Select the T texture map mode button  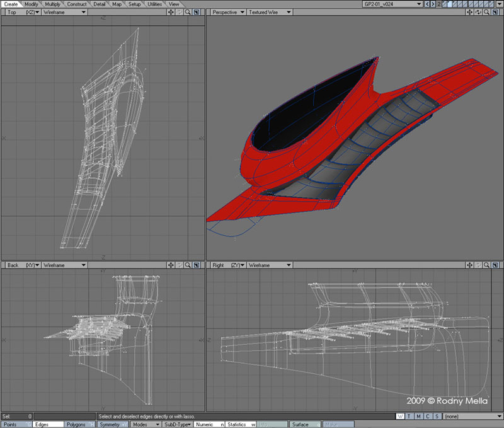coord(409,416)
